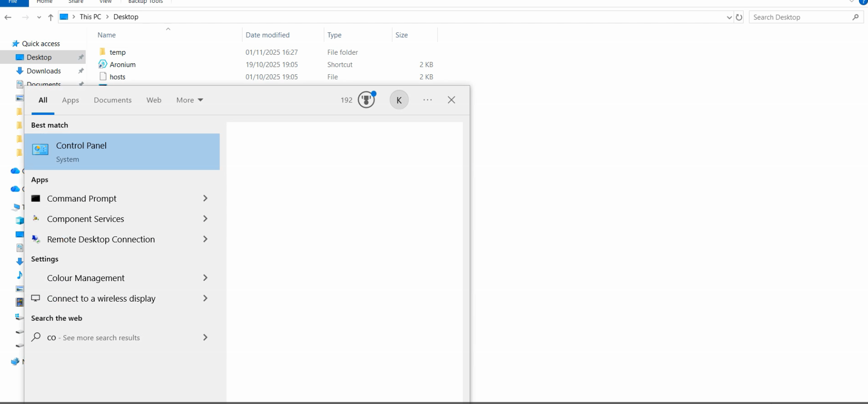Open the Backup Tools ribbon tab

pyautogui.click(x=146, y=2)
